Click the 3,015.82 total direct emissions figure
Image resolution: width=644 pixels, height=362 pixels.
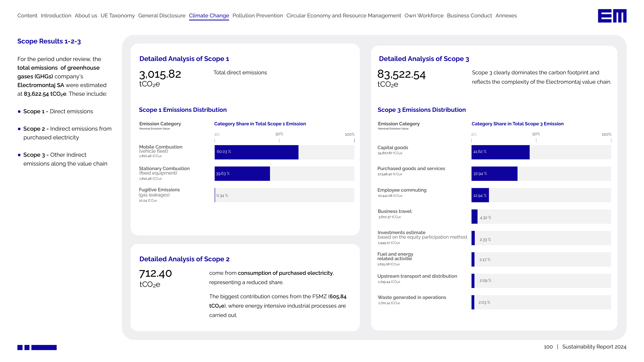[160, 74]
